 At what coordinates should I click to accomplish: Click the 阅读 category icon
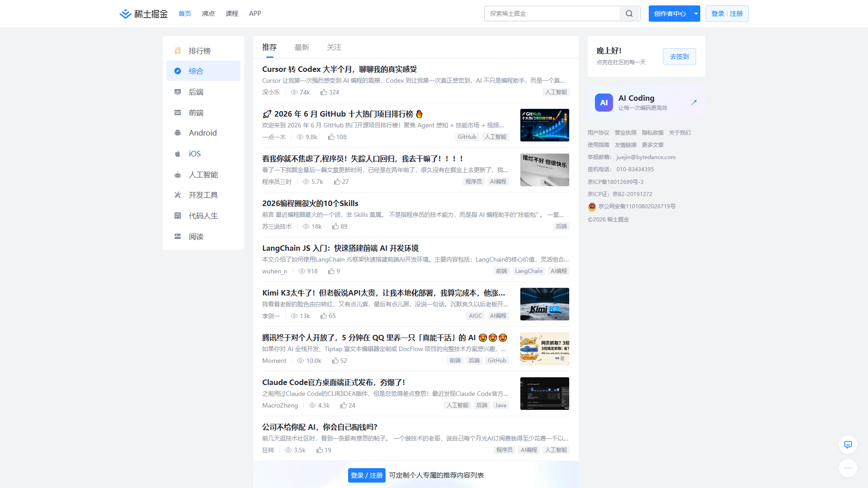click(x=178, y=236)
